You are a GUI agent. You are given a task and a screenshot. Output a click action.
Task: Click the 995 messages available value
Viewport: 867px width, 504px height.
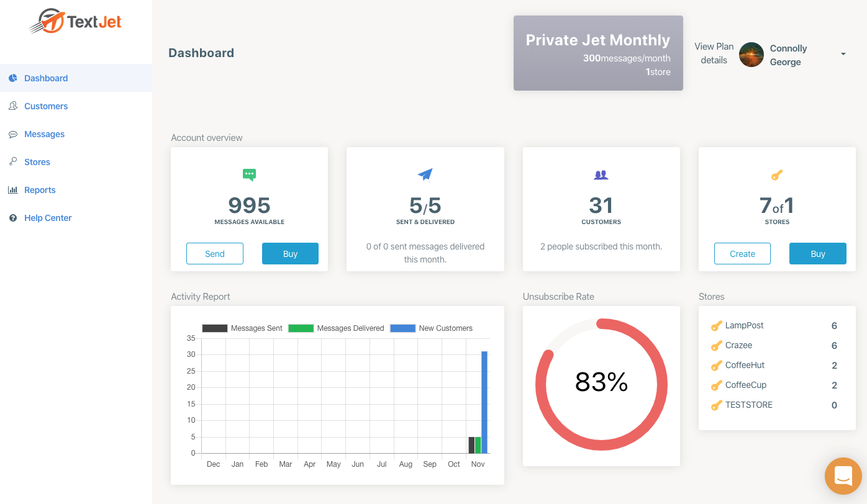[249, 205]
